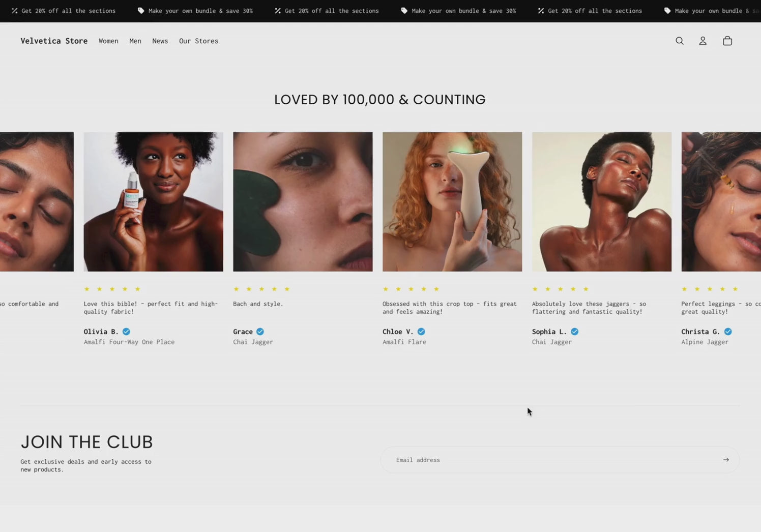761x532 pixels.
Task: Click the last star in Christa G.'s rating
Action: (x=735, y=288)
